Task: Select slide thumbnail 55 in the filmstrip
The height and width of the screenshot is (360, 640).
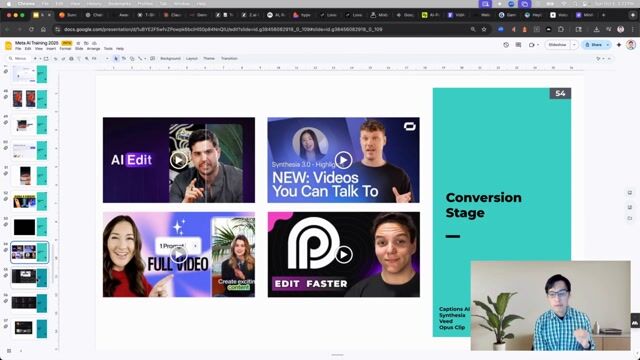Action: 30,278
